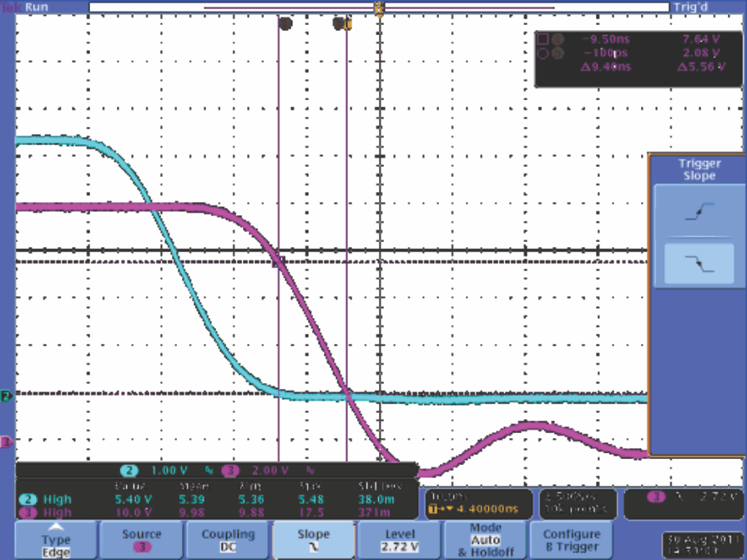This screenshot has height=560, width=747.
Task: Toggle the Slope setting to falling
Action: [313, 540]
